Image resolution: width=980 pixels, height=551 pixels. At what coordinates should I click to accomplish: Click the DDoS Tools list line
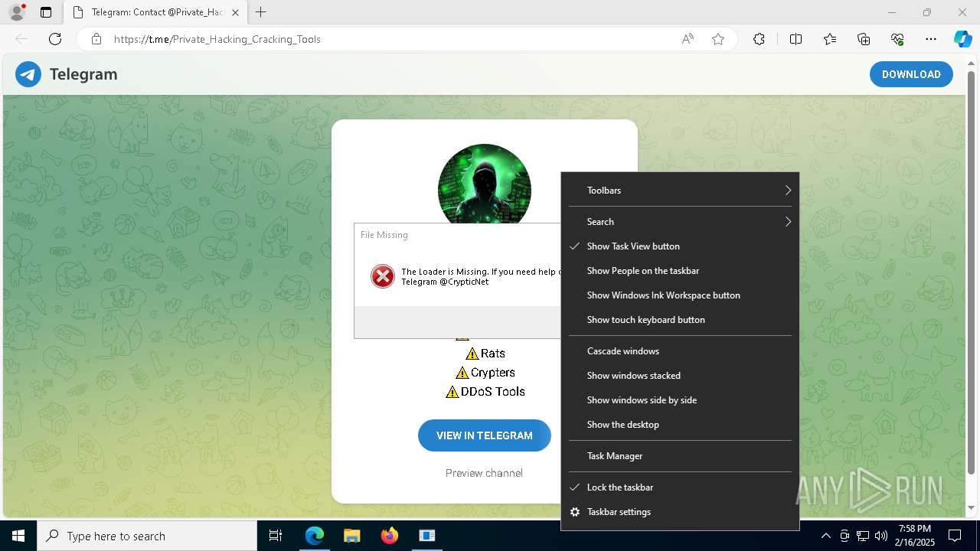485,392
